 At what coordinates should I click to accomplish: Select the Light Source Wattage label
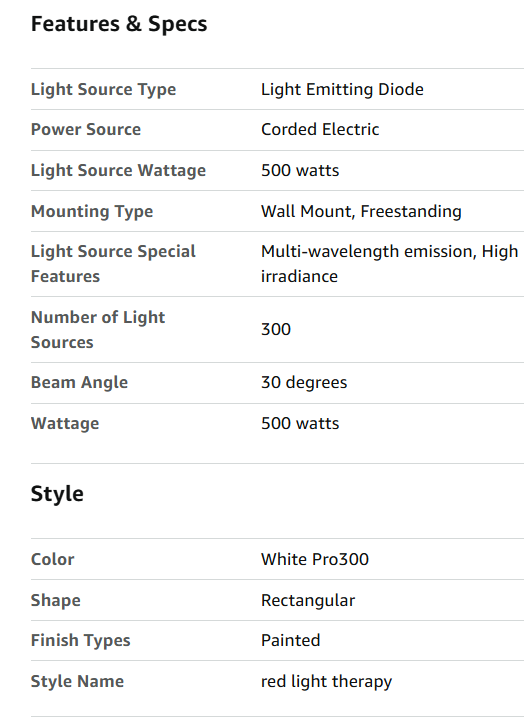118,170
